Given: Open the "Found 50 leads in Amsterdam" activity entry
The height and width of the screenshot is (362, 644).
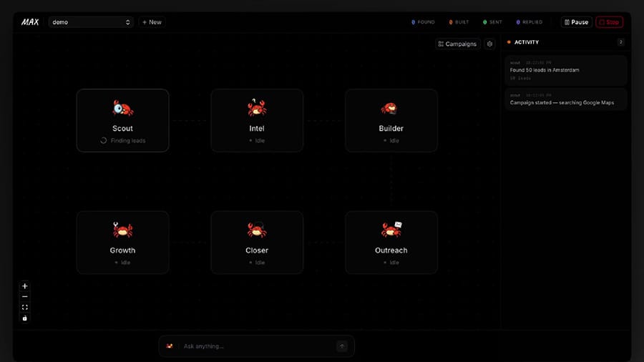Looking at the screenshot, I should (x=565, y=70).
